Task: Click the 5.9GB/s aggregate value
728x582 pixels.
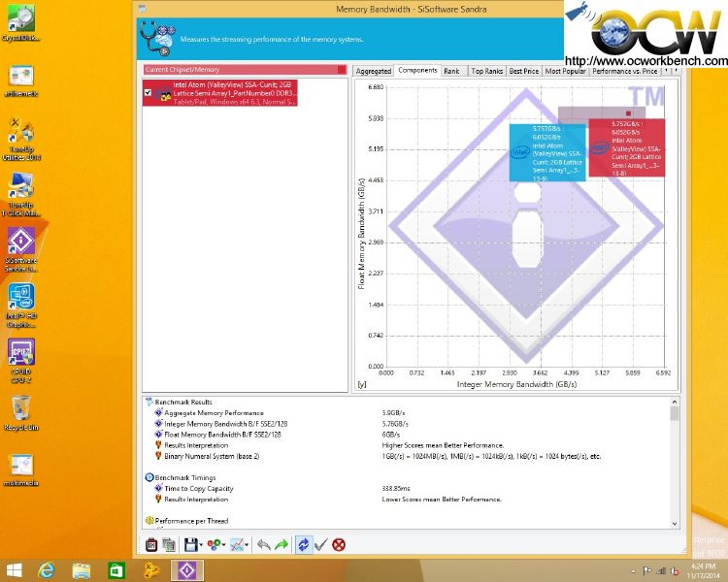Action: [393, 412]
